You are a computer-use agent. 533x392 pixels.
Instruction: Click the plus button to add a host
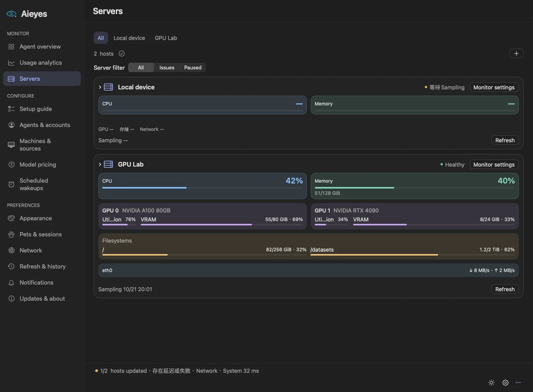coord(516,54)
